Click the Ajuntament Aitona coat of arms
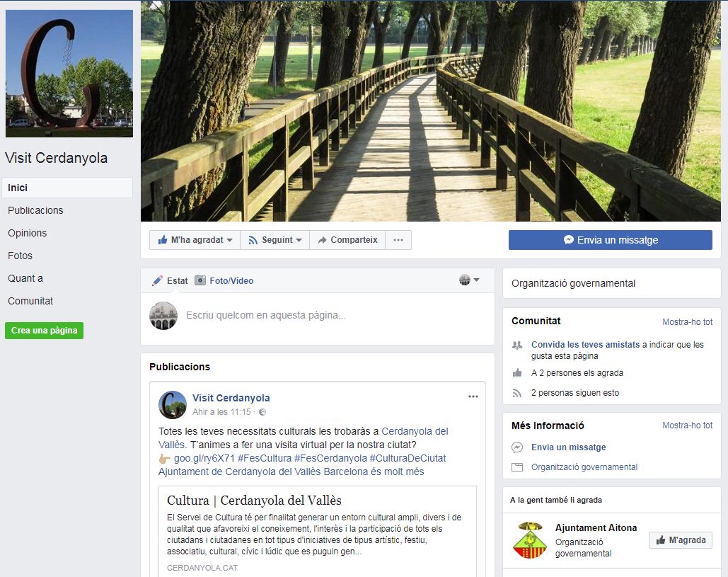The width and height of the screenshot is (728, 577). [x=529, y=540]
